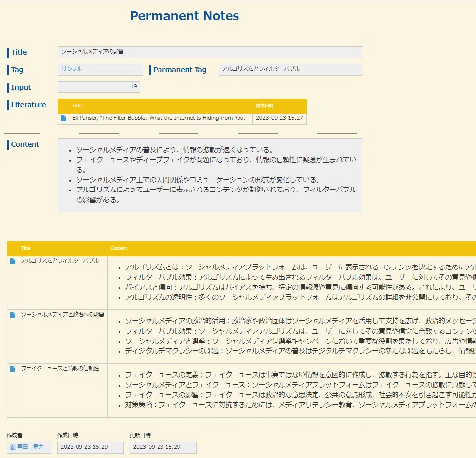This screenshot has height=458, width=476.
Task: Click the bullet starting ソーシャルメディアとフェイクニュース
Action: pos(300,385)
